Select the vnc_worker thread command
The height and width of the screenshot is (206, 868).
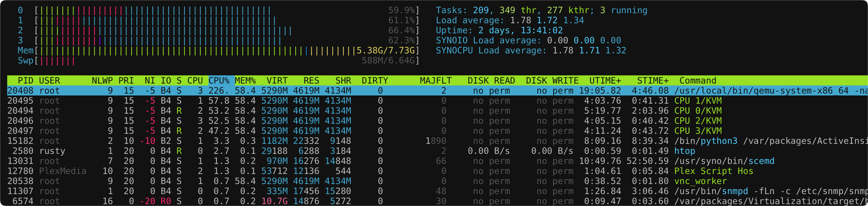700,181
